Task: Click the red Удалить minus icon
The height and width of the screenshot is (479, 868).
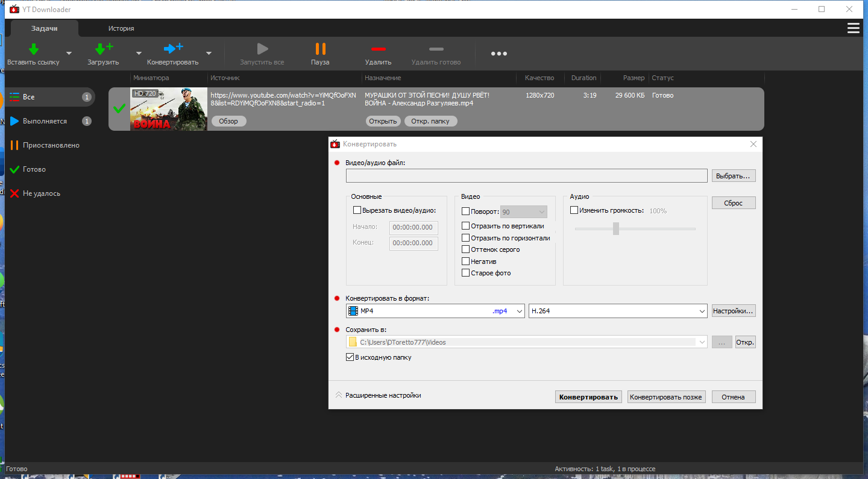Action: 378,49
